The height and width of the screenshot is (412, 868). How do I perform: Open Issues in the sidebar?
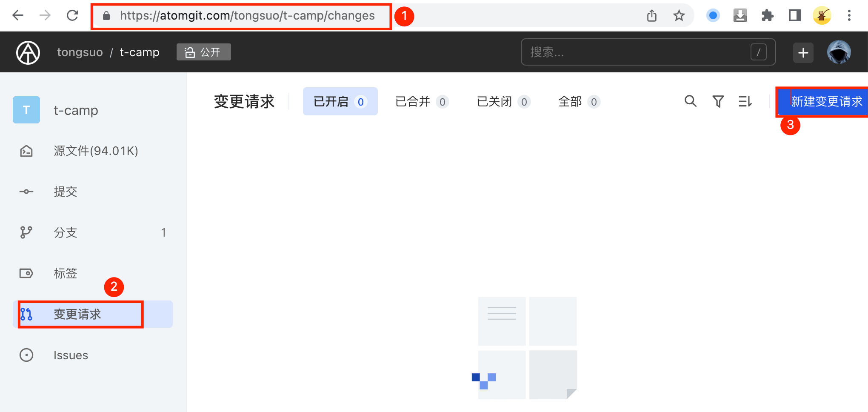(71, 355)
